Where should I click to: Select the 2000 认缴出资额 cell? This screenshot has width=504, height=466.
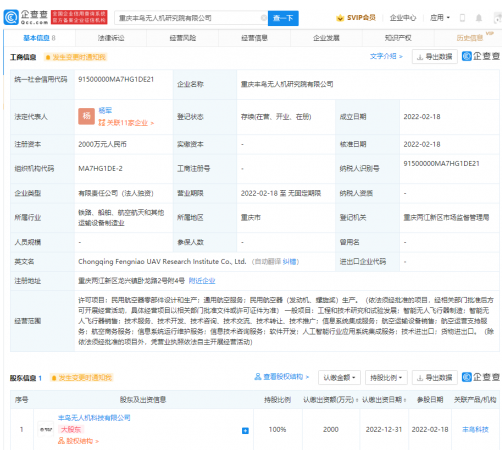(x=330, y=430)
